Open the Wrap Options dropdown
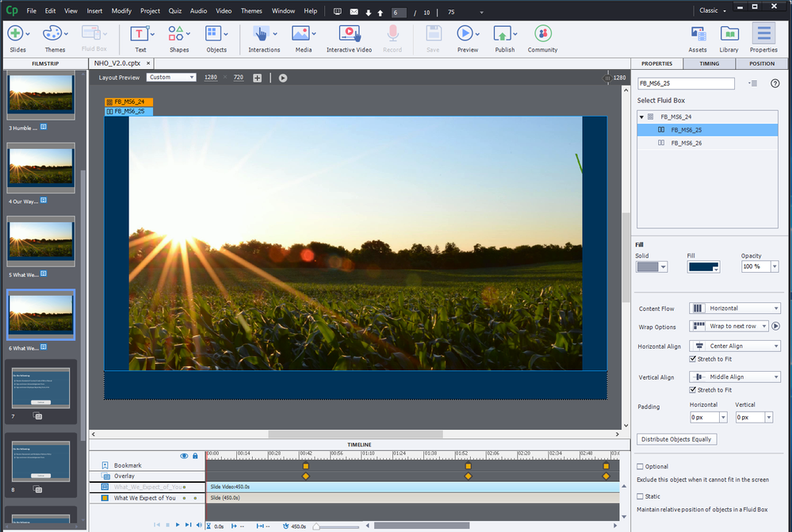Image resolution: width=792 pixels, height=532 pixels. [x=729, y=326]
